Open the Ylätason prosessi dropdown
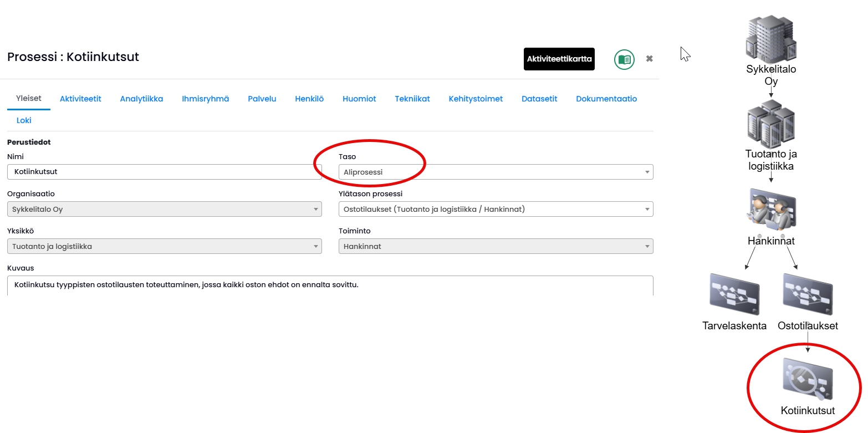The height and width of the screenshot is (433, 868). coord(496,209)
